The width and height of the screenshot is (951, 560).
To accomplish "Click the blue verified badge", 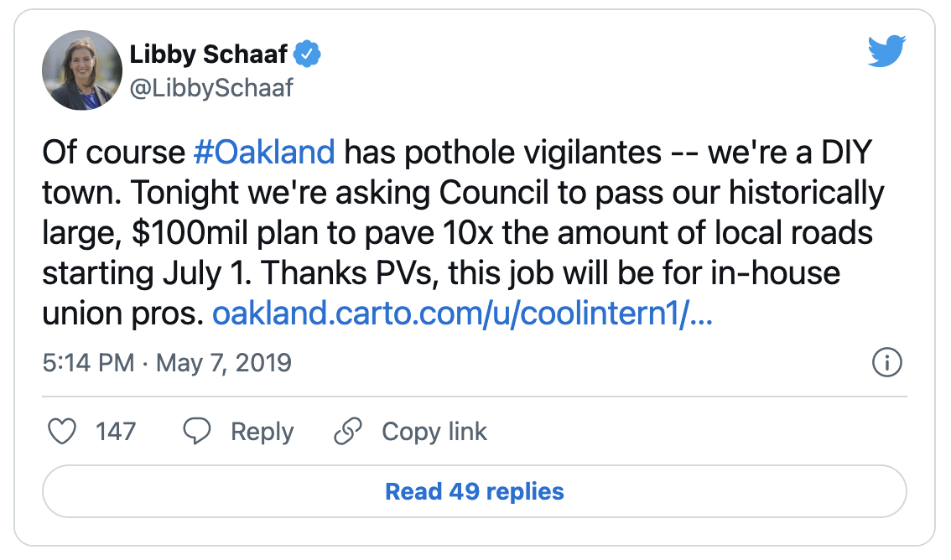I will coord(309,55).
